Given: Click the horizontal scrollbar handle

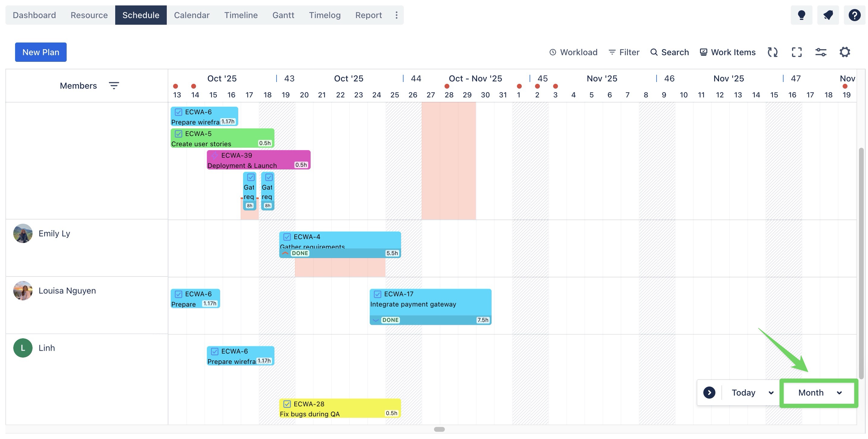Looking at the screenshot, I should click(x=439, y=429).
